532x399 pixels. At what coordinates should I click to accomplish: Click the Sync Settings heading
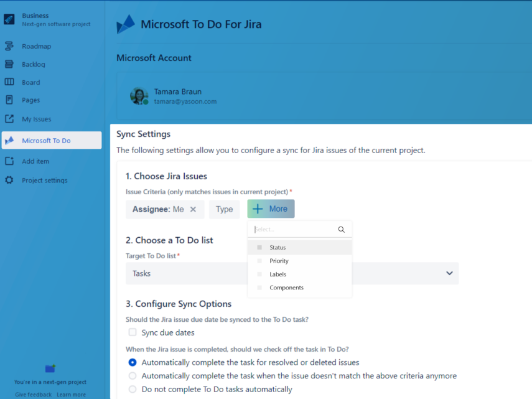point(143,134)
